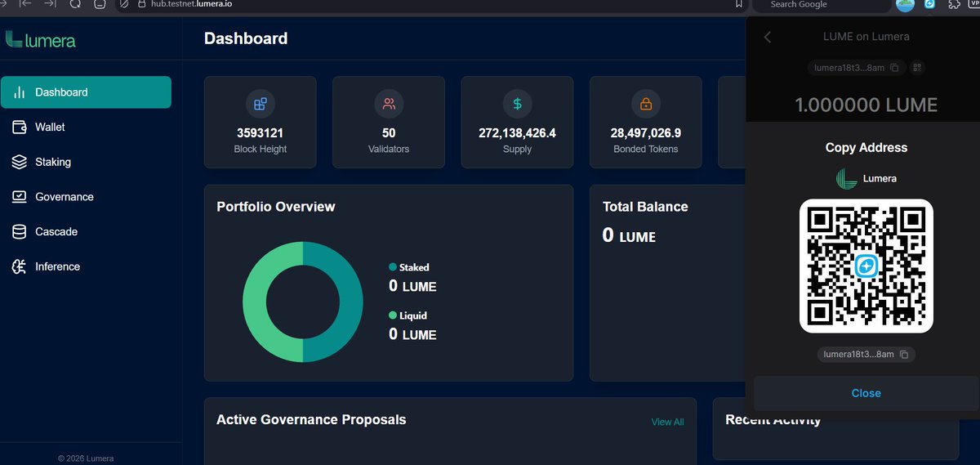Click the fast-forward navigation icon in browser
Viewport: 980px width, 465px height.
pos(51,4)
